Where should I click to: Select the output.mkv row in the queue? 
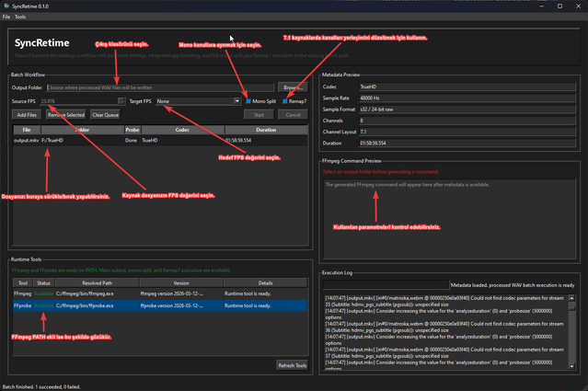click(160, 140)
